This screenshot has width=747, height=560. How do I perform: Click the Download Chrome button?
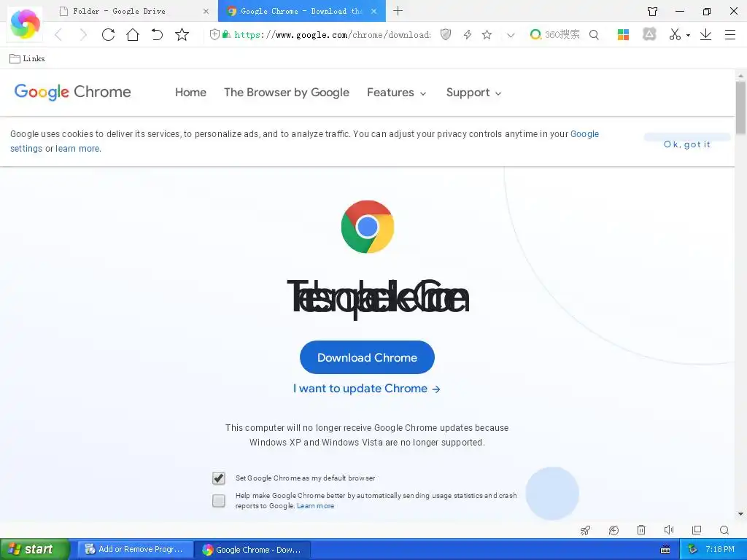click(x=368, y=357)
